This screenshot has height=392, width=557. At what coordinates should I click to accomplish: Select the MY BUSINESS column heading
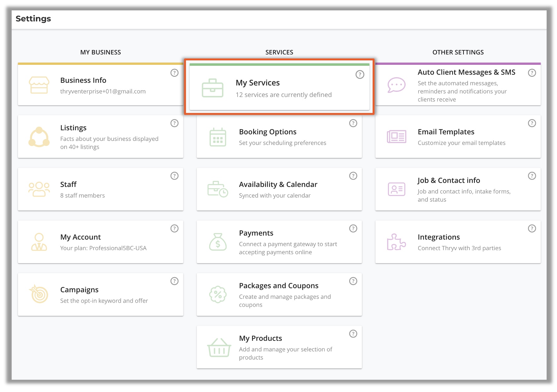(x=100, y=52)
